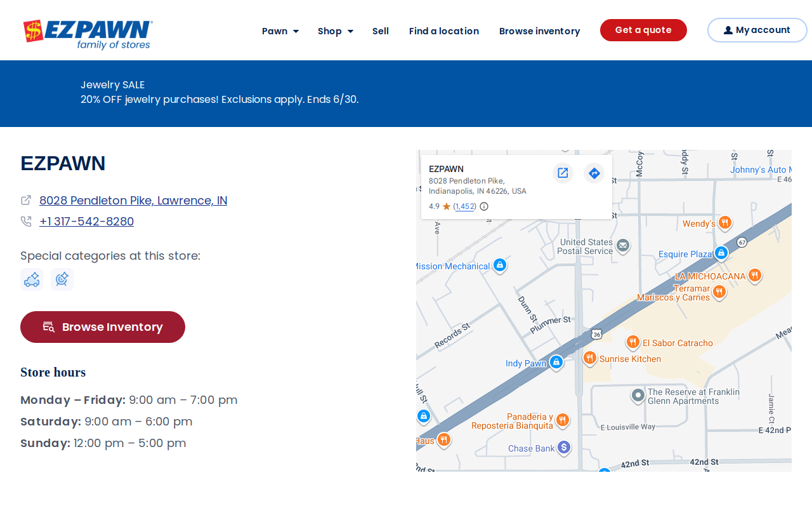Expand the Shop dropdown menu
Viewport: 812px width, 508px height.
(x=335, y=31)
